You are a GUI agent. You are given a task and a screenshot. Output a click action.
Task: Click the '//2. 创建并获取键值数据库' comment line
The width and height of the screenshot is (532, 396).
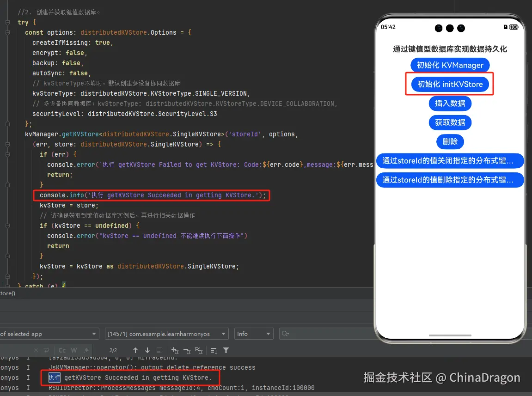pyautogui.click(x=59, y=12)
